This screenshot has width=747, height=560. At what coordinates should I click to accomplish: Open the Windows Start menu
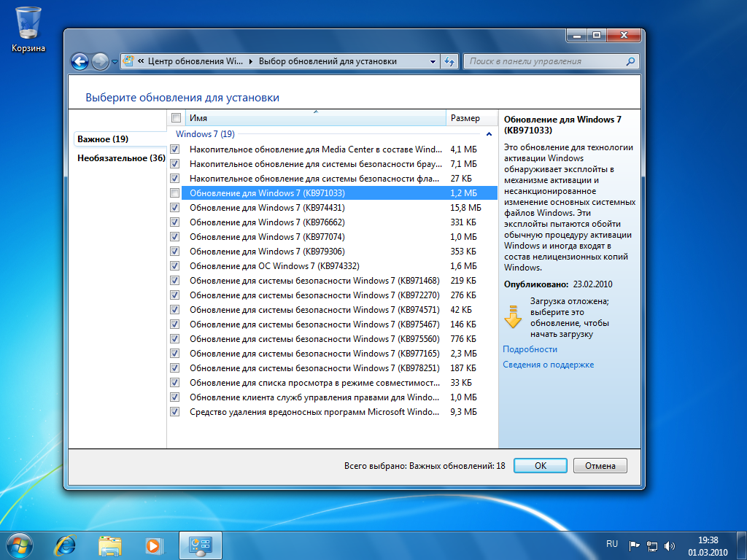point(19,545)
